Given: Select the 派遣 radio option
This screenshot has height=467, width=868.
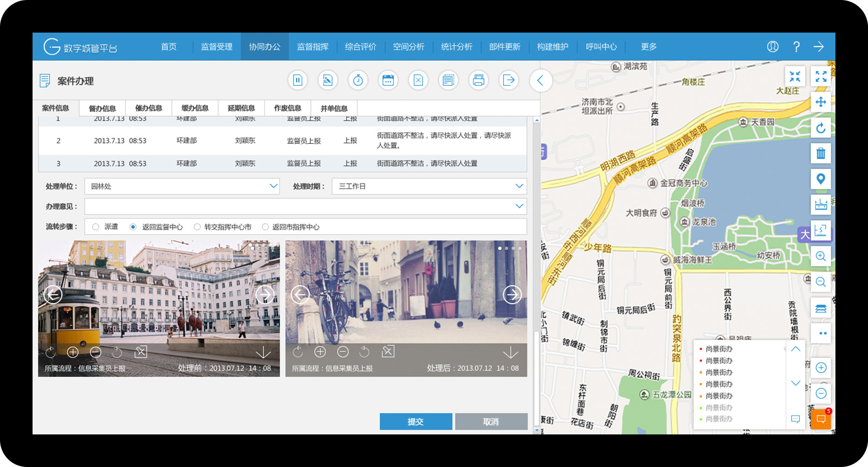Looking at the screenshot, I should pyautogui.click(x=95, y=227).
